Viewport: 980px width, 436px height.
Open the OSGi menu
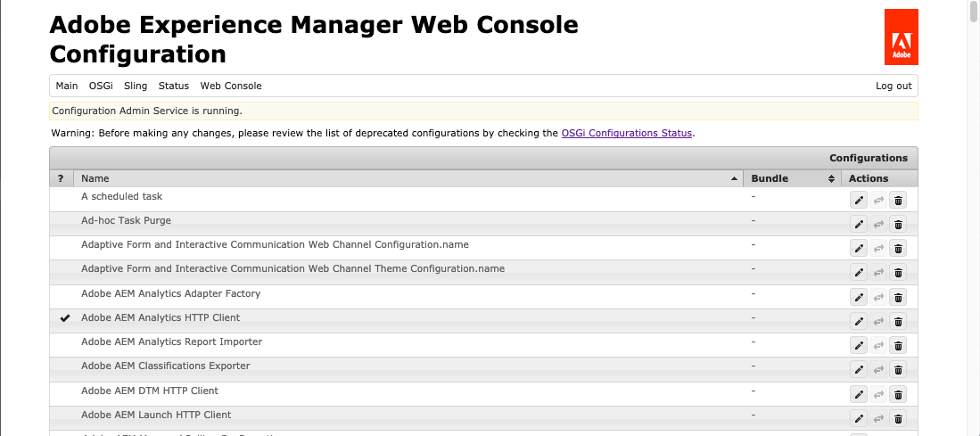pyautogui.click(x=101, y=86)
